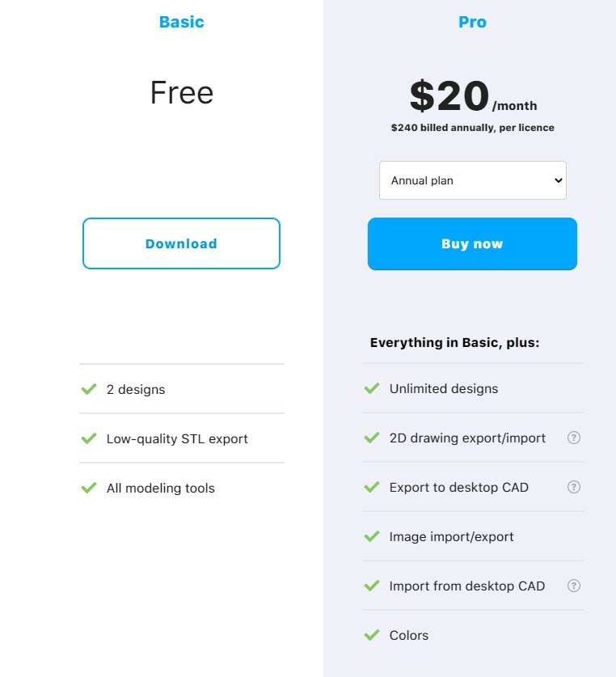Click help icon beside 2D drawing export/import

[x=574, y=438]
